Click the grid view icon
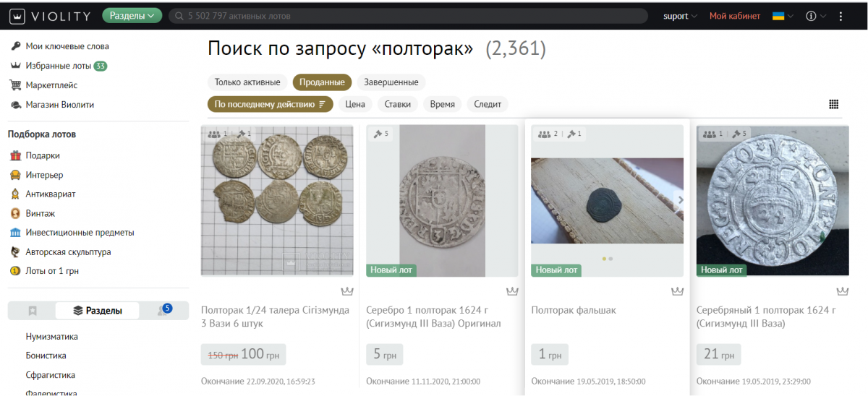The height and width of the screenshot is (396, 868). point(833,104)
